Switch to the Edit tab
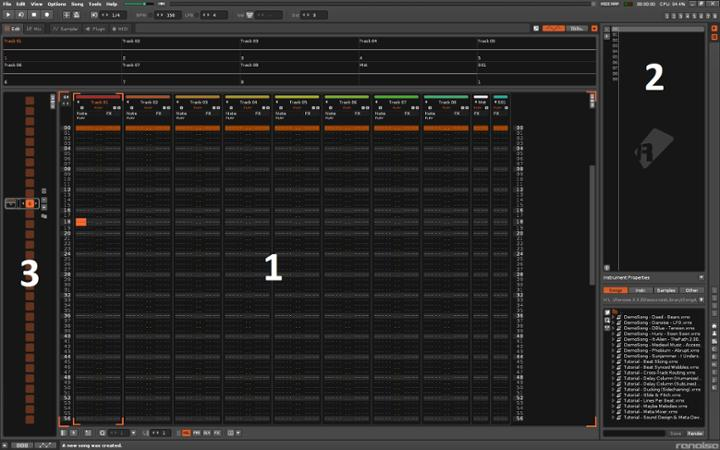The image size is (720, 450). point(13,28)
